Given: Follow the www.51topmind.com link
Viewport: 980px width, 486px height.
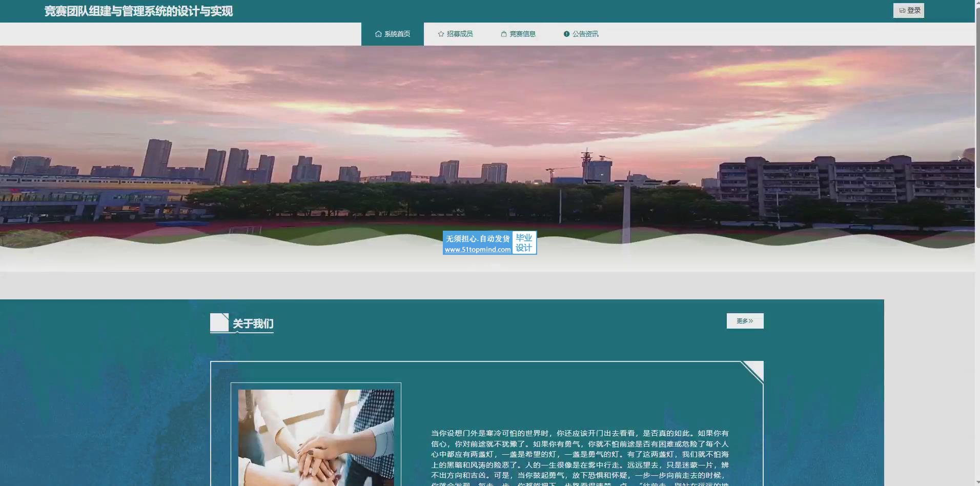Looking at the screenshot, I should tap(477, 250).
